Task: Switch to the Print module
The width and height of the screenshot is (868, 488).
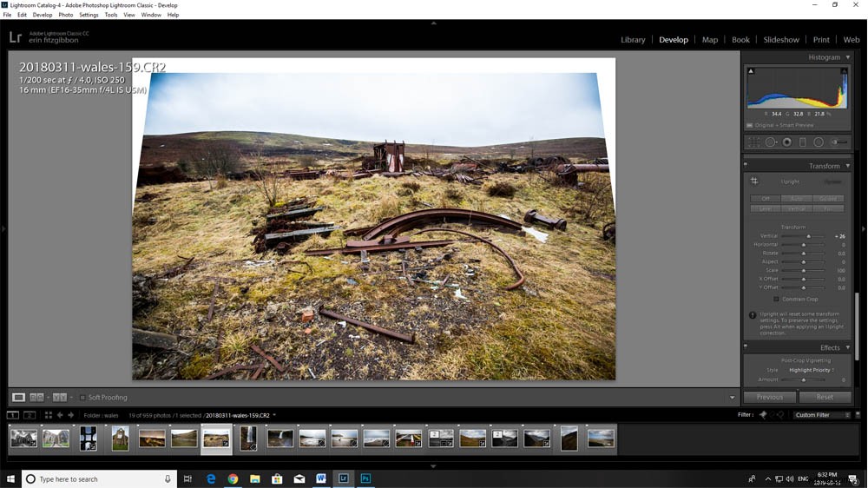Action: pos(821,40)
